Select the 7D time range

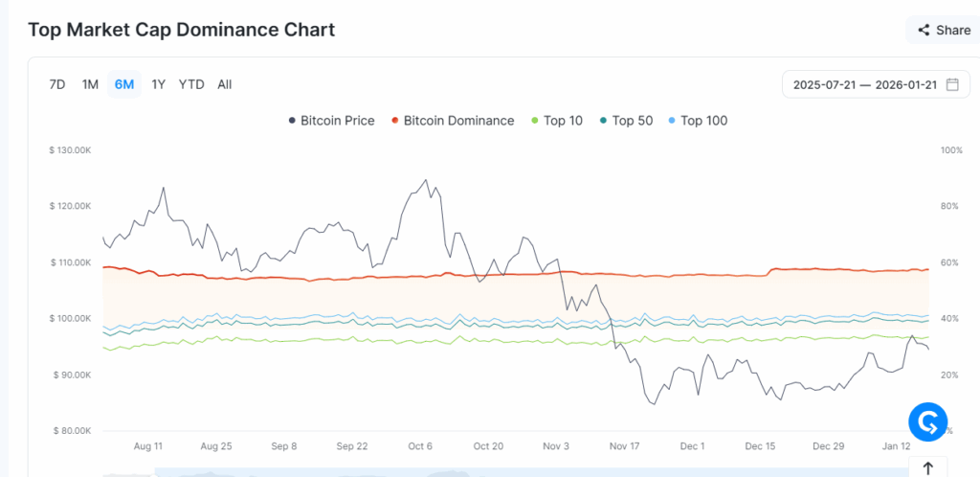(x=57, y=84)
